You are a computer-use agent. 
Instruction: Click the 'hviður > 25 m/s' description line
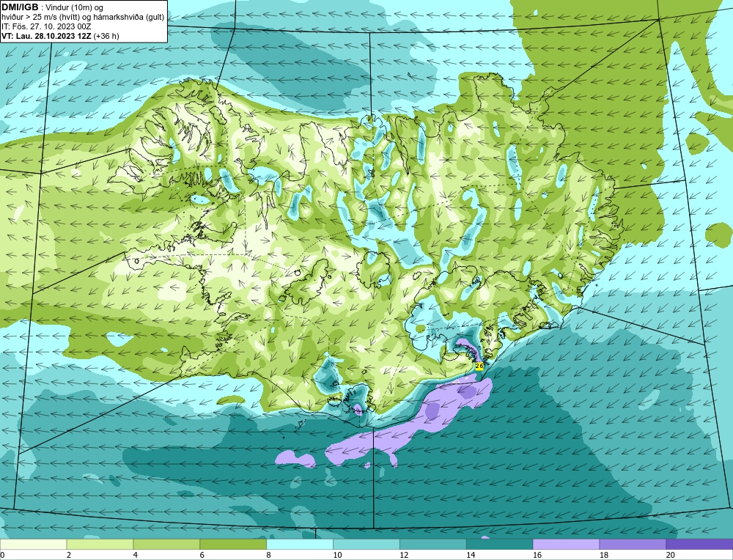click(x=83, y=18)
